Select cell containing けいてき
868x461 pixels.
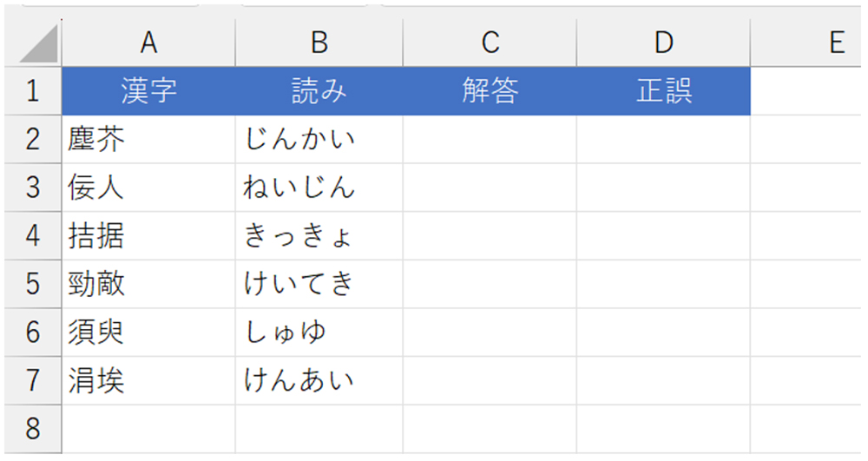(319, 284)
